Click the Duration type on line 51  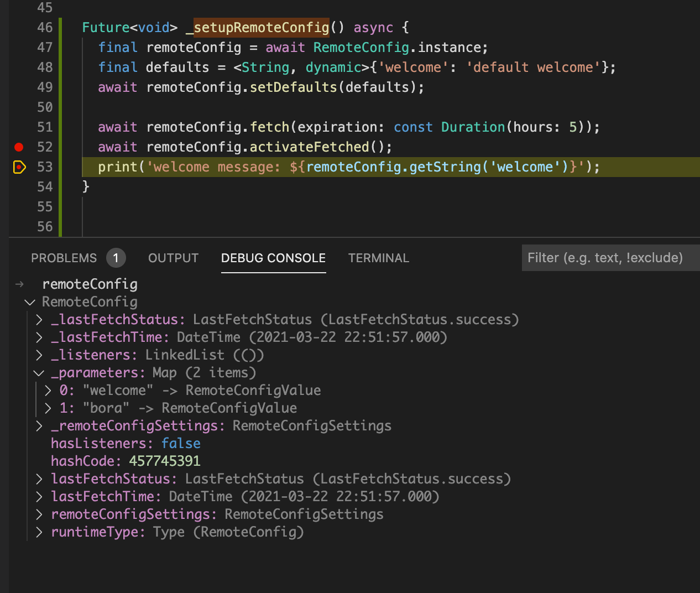[473, 127]
